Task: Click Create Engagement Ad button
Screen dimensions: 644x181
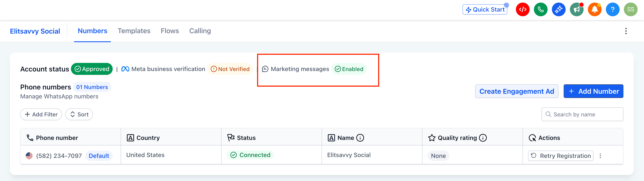Action: point(517,91)
